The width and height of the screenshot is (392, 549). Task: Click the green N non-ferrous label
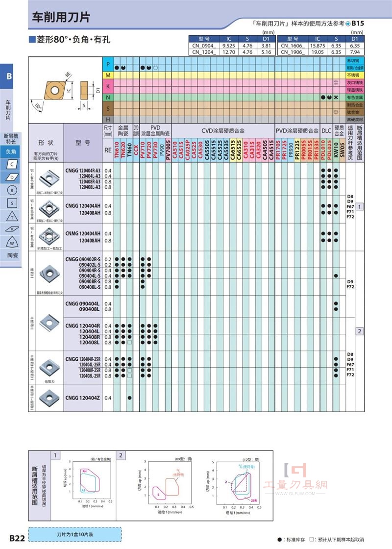[x=108, y=98]
